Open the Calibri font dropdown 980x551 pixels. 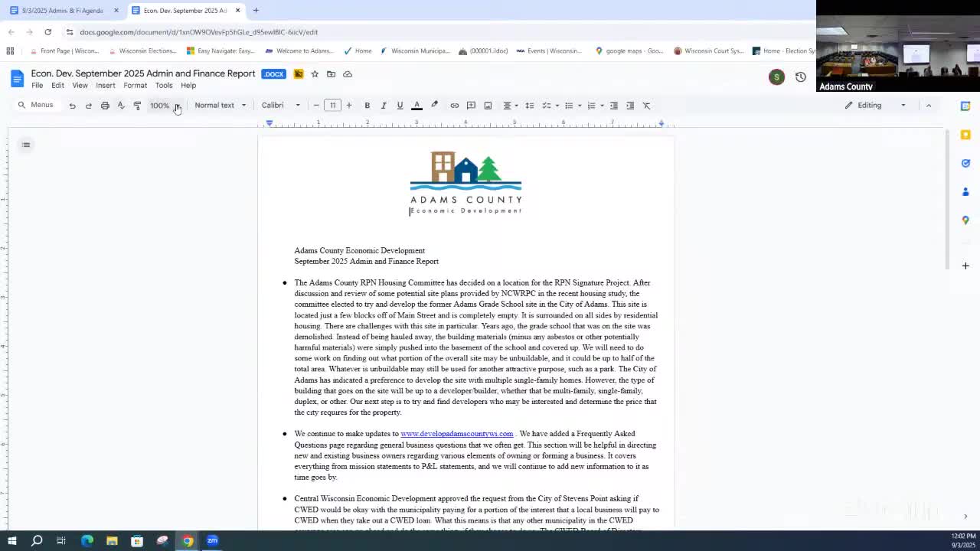[279, 105]
